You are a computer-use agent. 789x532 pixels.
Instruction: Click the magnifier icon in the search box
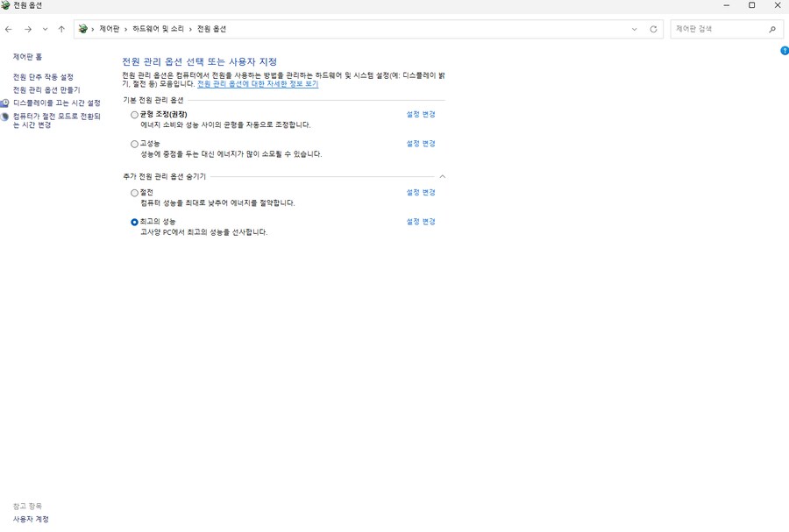(x=771, y=28)
